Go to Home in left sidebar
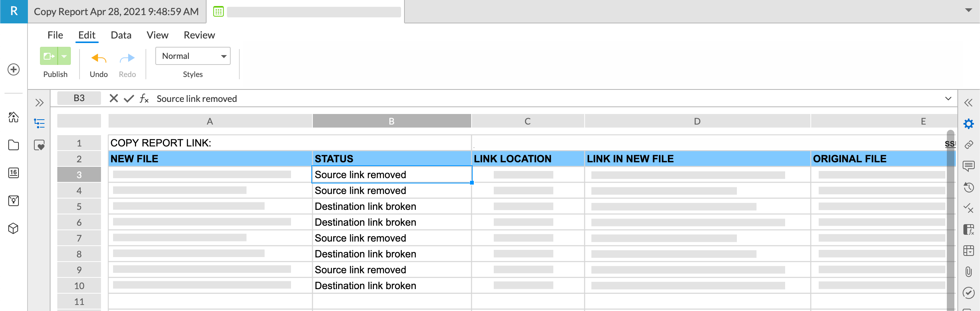The image size is (980, 311). [14, 117]
